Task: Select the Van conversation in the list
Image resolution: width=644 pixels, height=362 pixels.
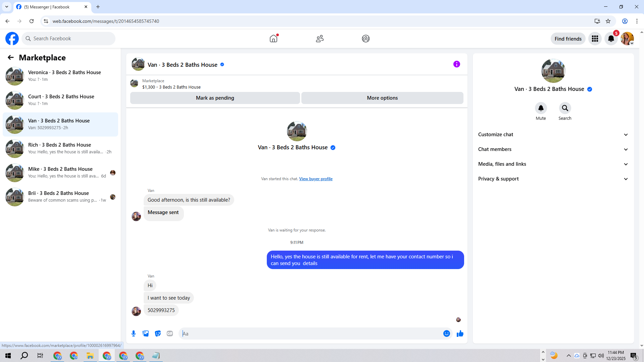Action: [x=60, y=124]
